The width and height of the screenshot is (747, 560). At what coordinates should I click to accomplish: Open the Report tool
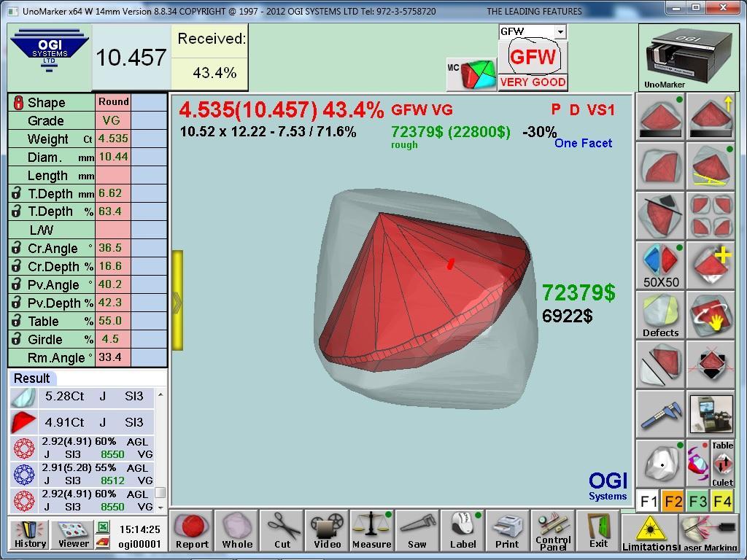(x=192, y=530)
